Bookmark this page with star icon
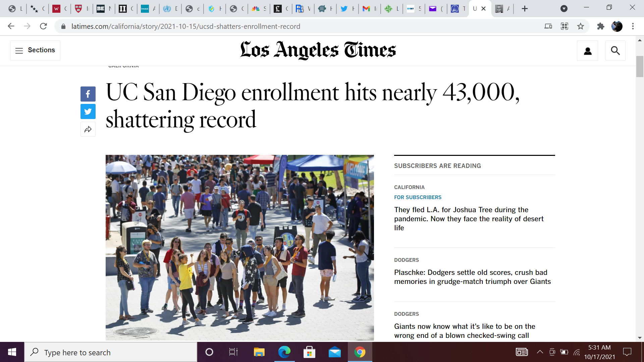The width and height of the screenshot is (644, 362). tap(581, 26)
